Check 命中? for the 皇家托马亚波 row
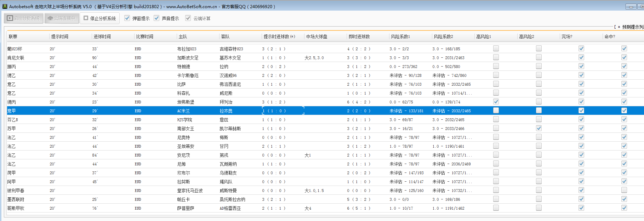The width and height of the screenshot is (644, 221). (624, 190)
